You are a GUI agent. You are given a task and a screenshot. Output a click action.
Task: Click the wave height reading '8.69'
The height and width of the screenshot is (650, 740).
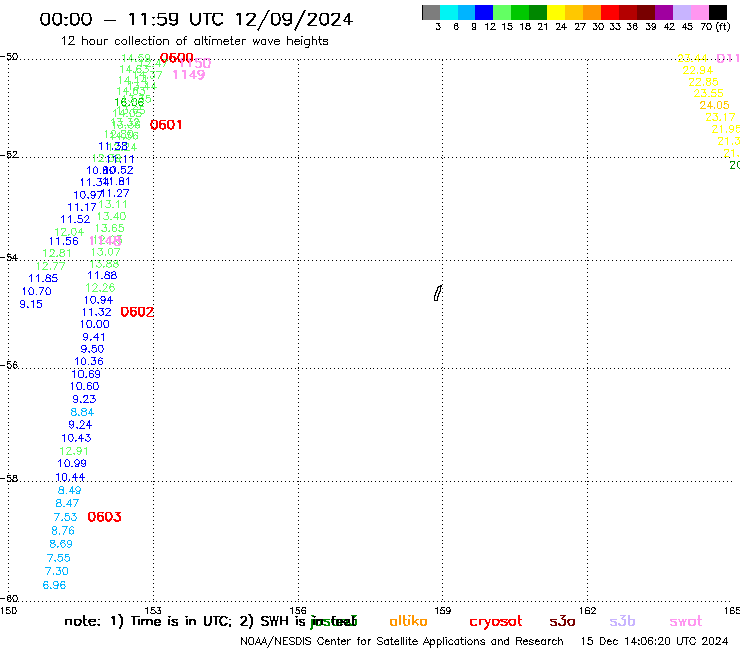point(61,544)
